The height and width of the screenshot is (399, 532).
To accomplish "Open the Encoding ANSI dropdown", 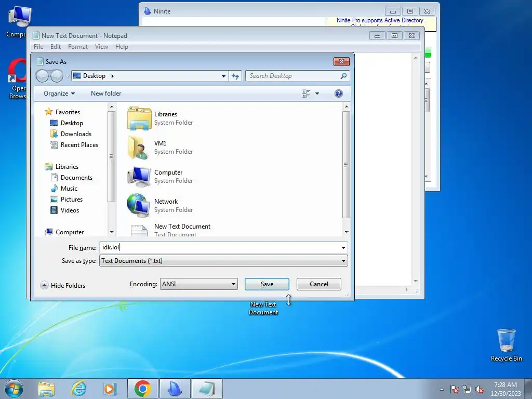I will tap(198, 284).
